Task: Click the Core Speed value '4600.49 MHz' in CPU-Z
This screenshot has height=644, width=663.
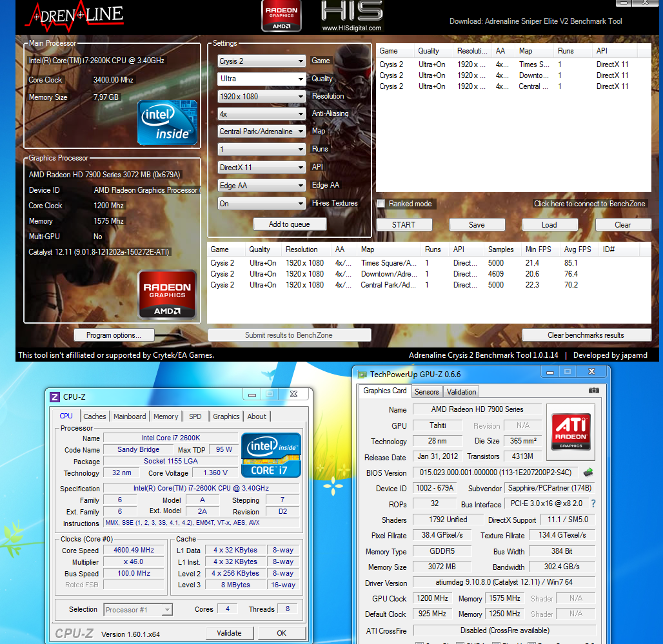Action: tap(134, 550)
